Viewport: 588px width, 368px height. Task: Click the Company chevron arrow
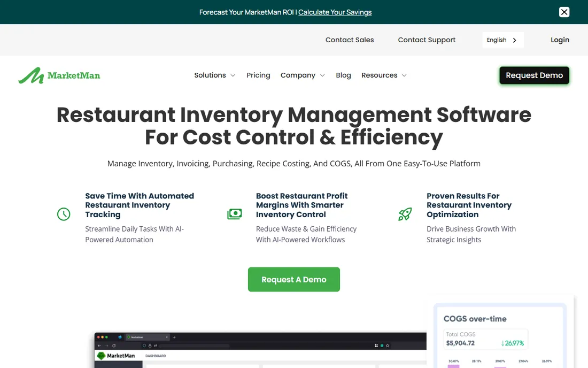(322, 75)
